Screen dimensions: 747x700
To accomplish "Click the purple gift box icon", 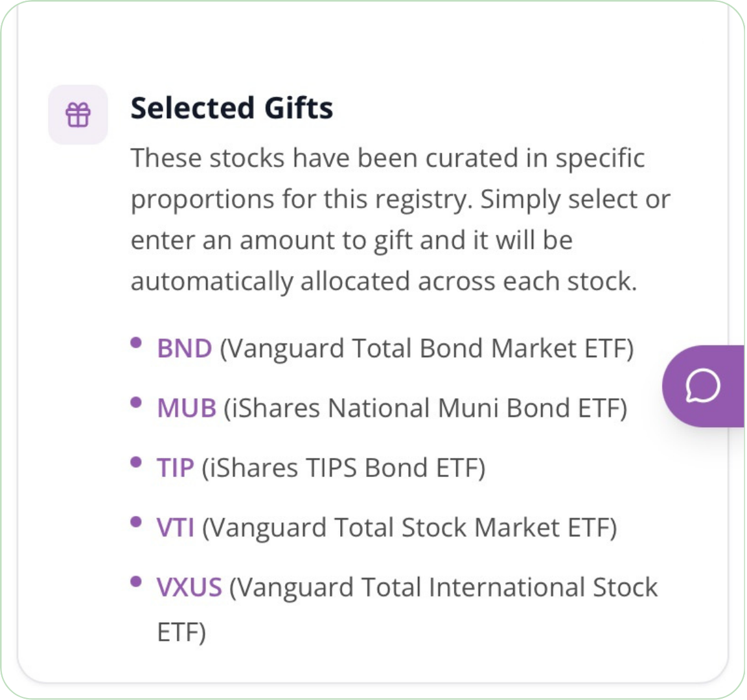I will (78, 115).
